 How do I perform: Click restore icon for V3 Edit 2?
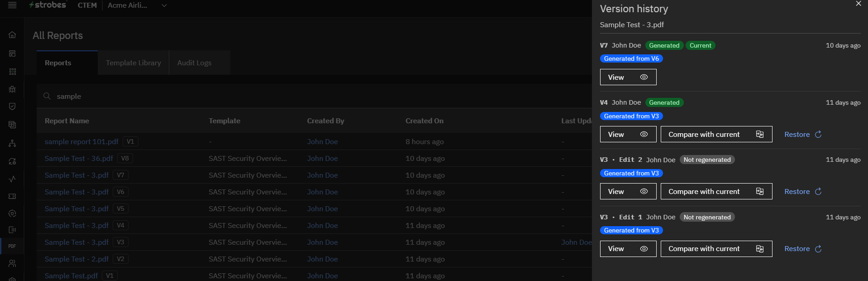coord(818,192)
